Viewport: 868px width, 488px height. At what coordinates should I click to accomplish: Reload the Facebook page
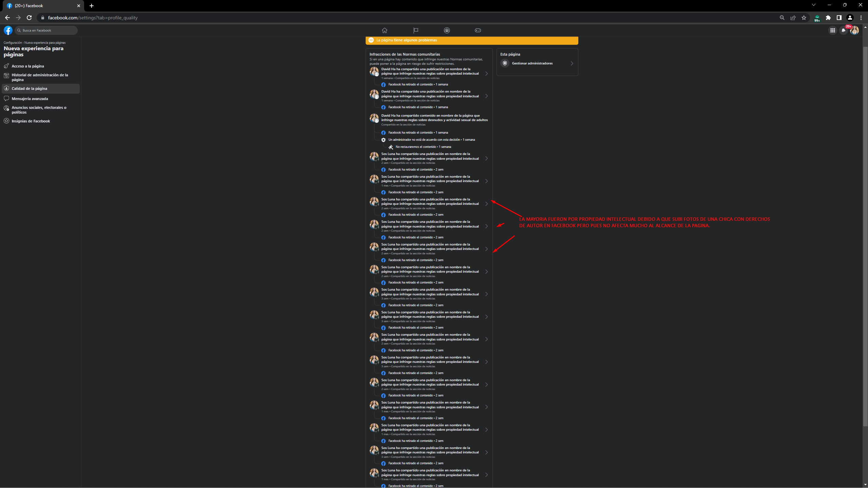[x=29, y=18]
